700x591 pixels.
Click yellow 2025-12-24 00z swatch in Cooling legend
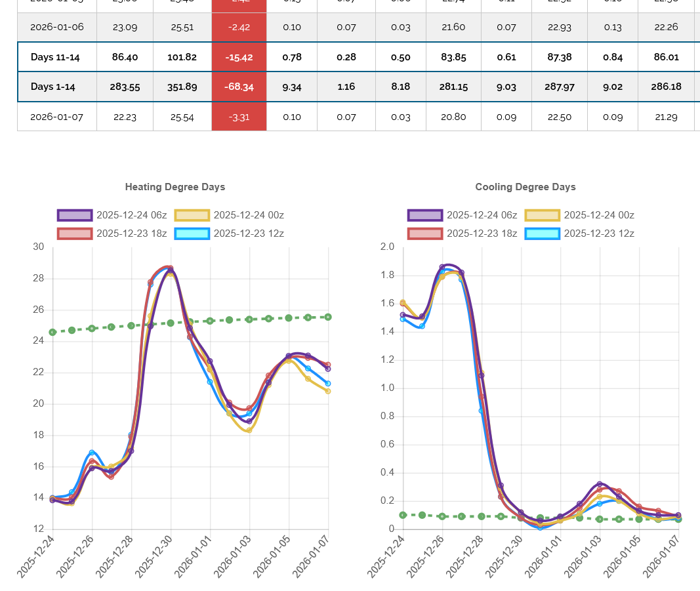pyautogui.click(x=542, y=215)
